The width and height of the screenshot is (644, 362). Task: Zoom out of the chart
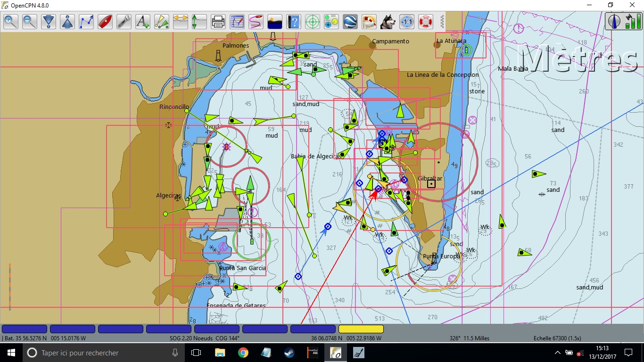29,21
